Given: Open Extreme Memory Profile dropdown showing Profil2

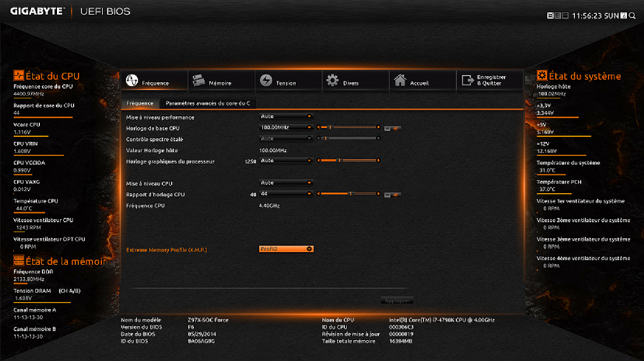Looking at the screenshot, I should click(286, 249).
